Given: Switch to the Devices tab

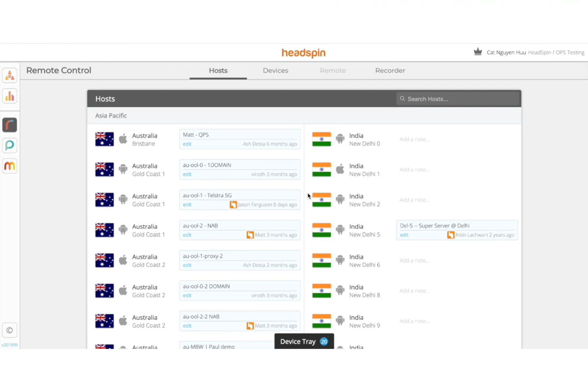Looking at the screenshot, I should point(275,70).
